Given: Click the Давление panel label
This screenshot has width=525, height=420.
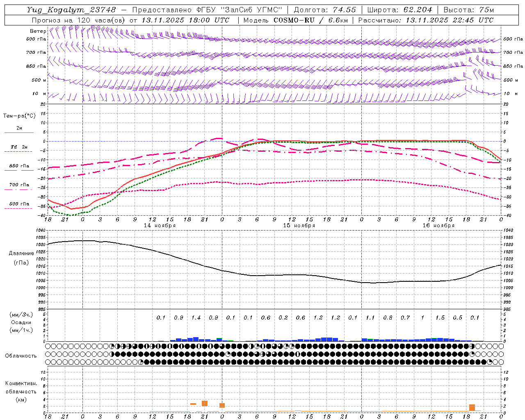Looking at the screenshot, I should point(21,253).
